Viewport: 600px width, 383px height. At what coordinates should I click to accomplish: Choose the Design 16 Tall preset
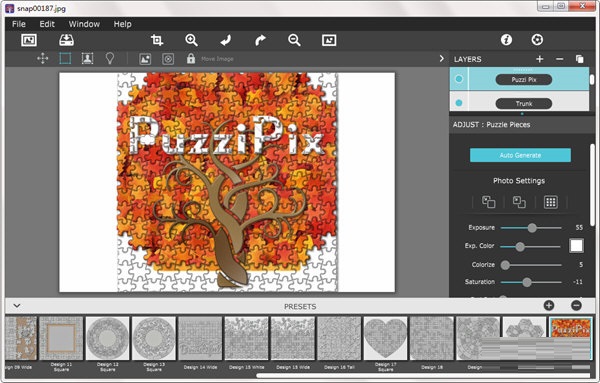339,338
